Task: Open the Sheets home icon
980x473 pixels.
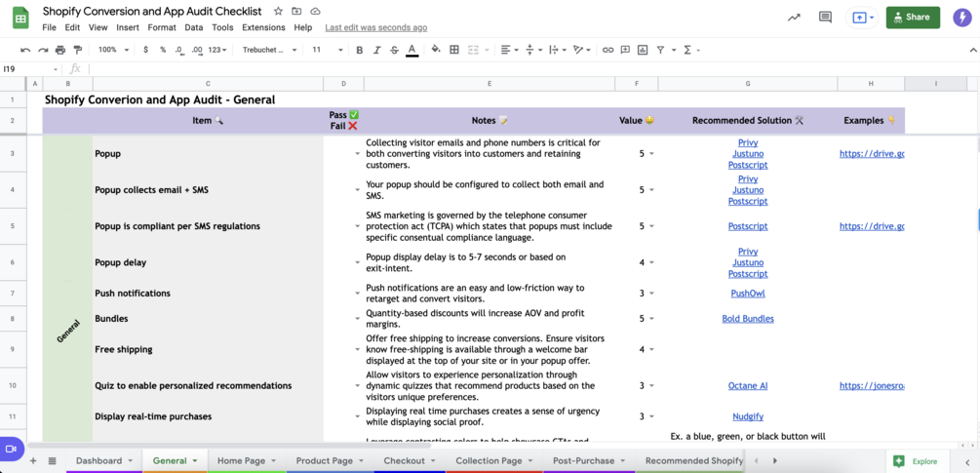Action: (x=20, y=19)
